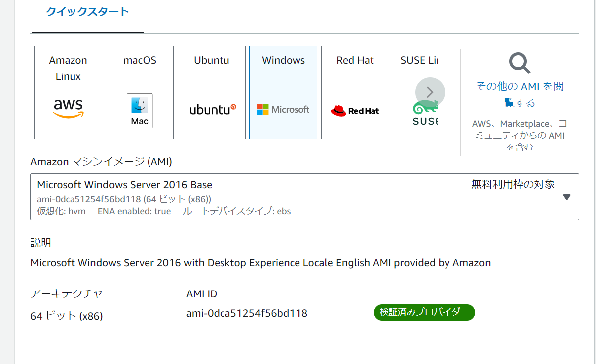596x364 pixels.
Task: Select the SUSE Linux AMI tile
Action: (415, 92)
